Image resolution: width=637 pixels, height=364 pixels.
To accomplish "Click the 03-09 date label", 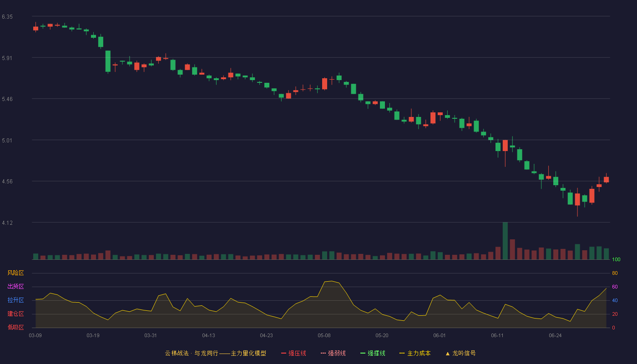I will (x=35, y=335).
